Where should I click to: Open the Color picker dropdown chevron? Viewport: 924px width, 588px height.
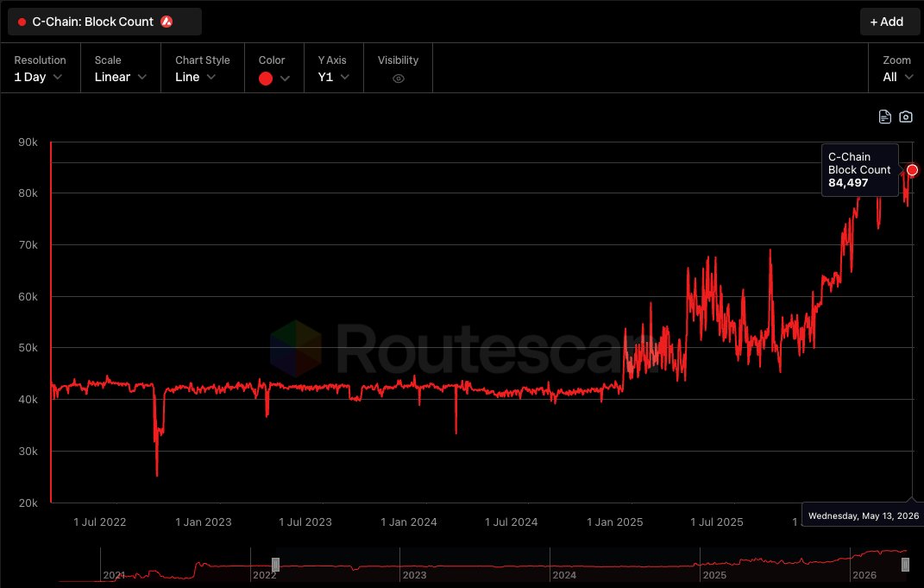(286, 79)
